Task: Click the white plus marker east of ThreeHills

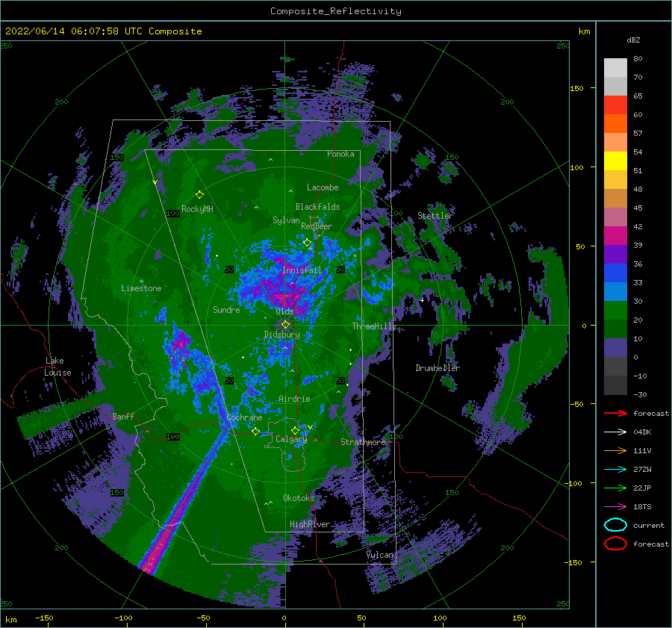Action: pos(422,300)
